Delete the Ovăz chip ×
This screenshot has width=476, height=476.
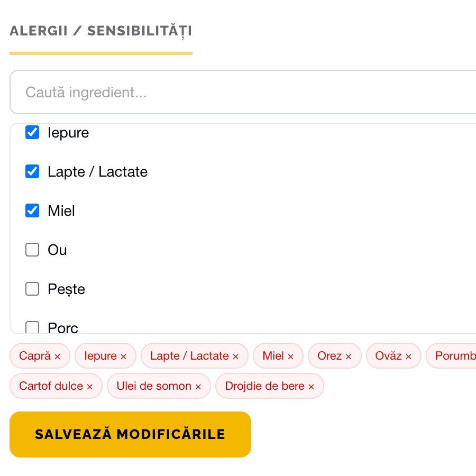(x=408, y=357)
